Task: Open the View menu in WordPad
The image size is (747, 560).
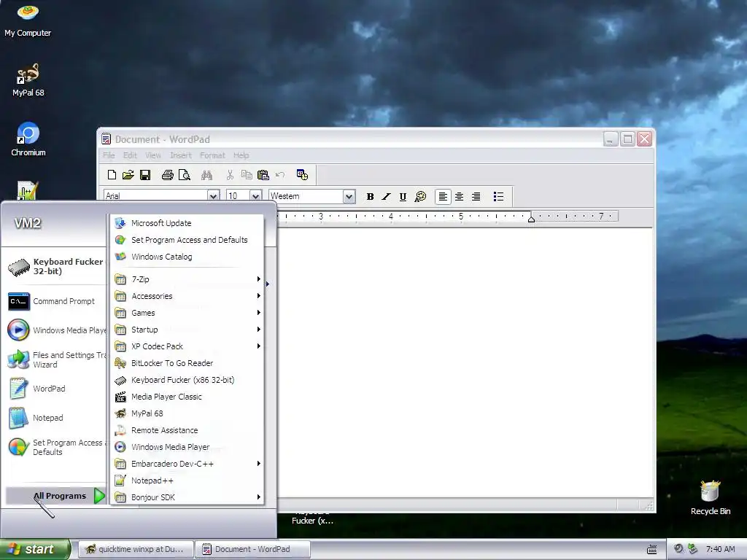Action: (153, 155)
